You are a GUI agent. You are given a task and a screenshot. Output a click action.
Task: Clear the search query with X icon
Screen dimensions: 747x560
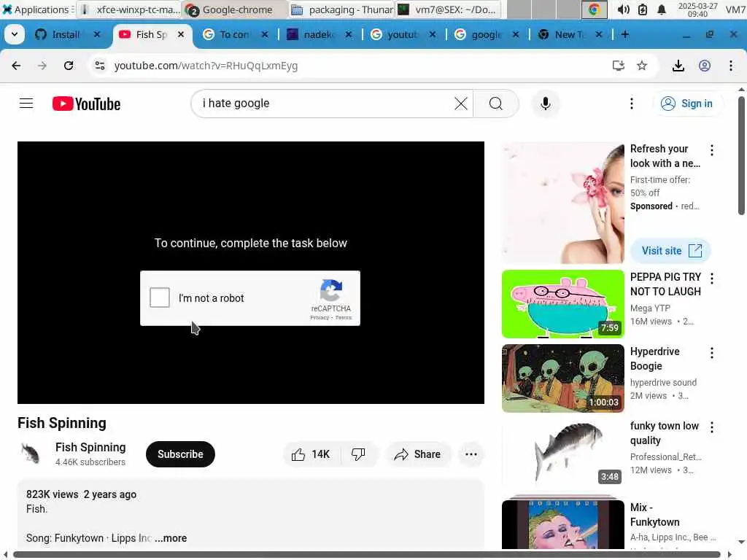461,104
